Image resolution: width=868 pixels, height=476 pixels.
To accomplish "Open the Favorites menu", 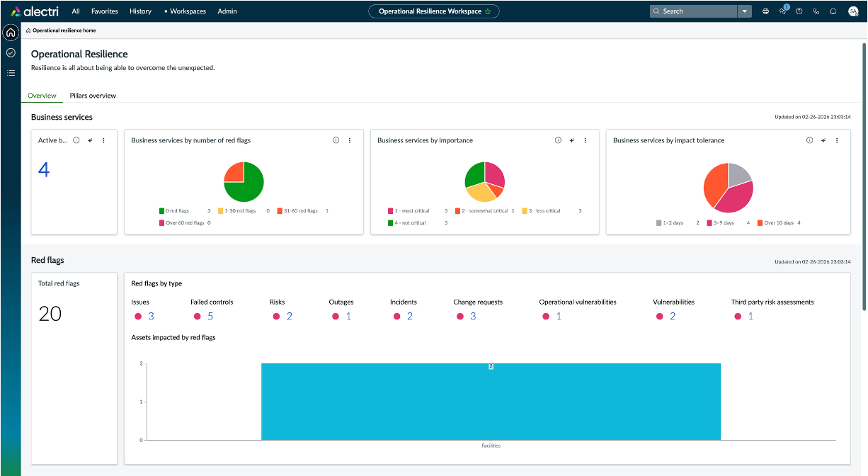I will click(105, 11).
